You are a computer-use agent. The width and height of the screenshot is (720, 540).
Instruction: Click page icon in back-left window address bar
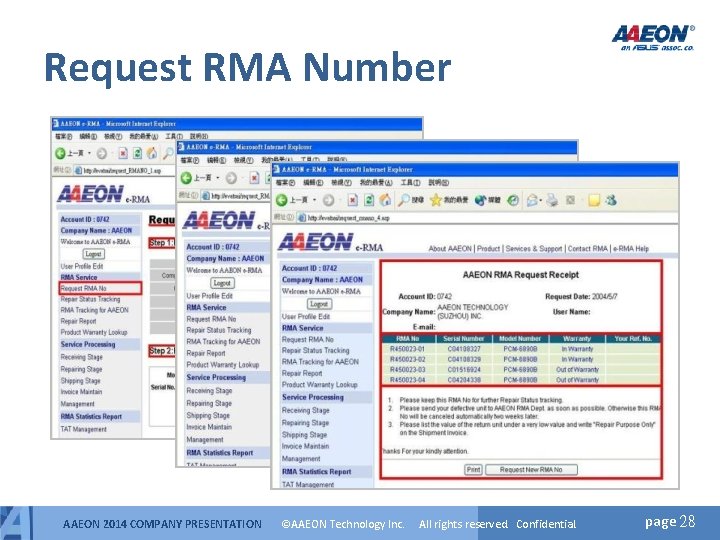point(78,170)
